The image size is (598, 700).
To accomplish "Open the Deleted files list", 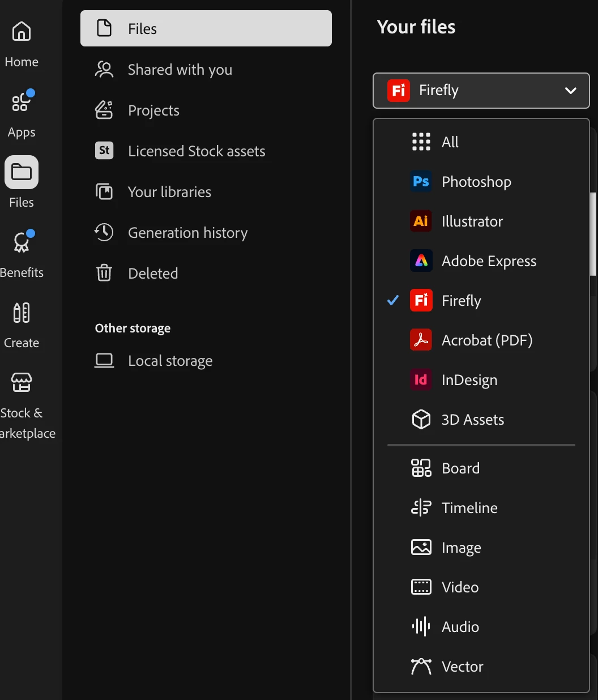I will [x=206, y=274].
